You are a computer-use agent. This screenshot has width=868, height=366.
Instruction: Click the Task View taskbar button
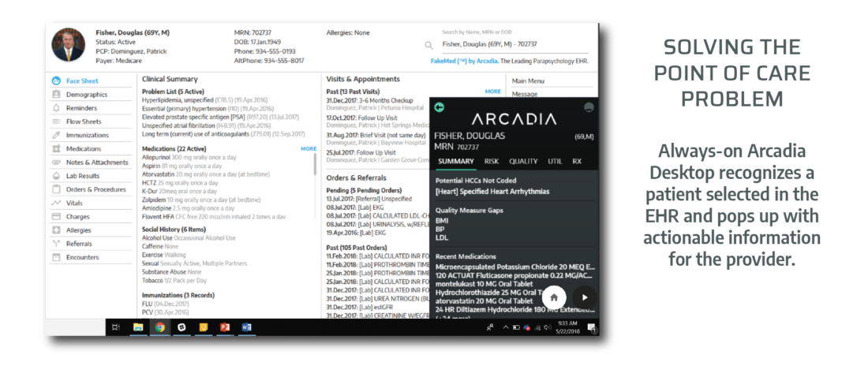pyautogui.click(x=116, y=327)
